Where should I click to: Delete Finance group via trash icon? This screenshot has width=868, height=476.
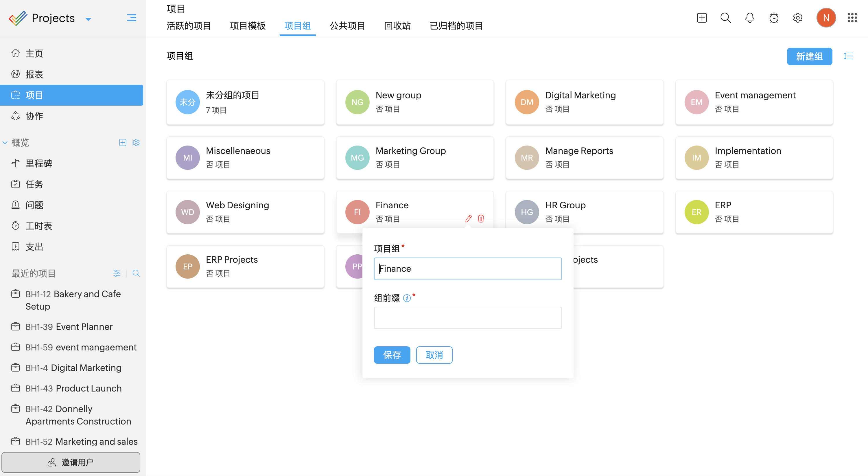(x=481, y=218)
